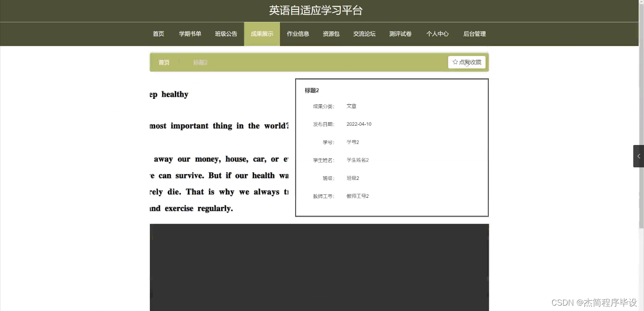Click the 英语自适应学习平台 page title
Screen dimensions: 644x311
click(315, 10)
